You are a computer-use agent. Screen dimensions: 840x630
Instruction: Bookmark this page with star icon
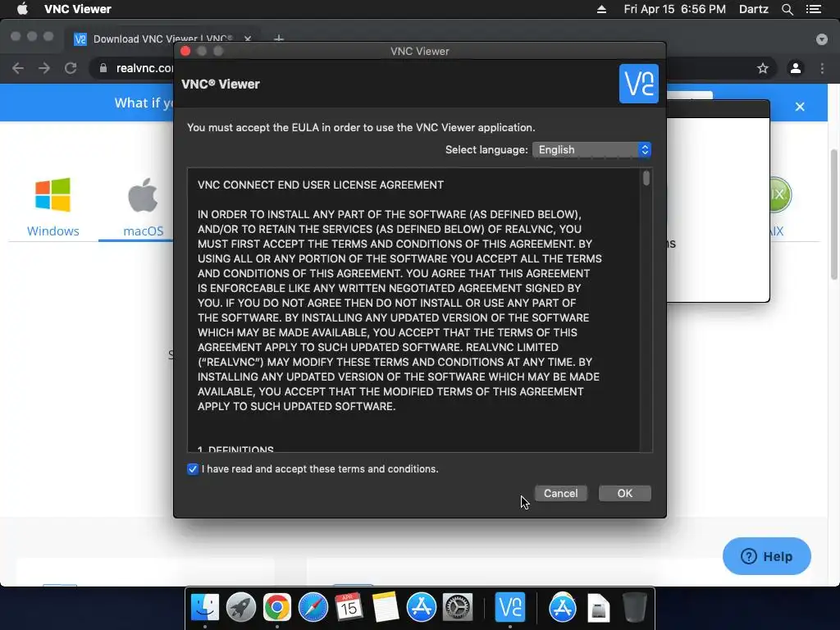(763, 68)
